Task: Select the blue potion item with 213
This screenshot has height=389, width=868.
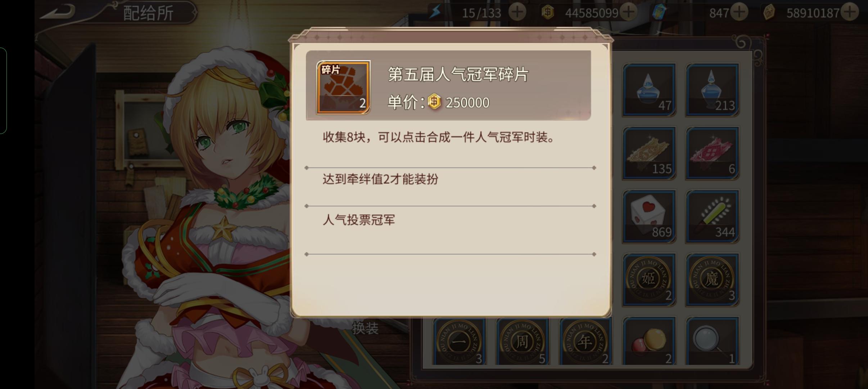Action: coord(712,90)
